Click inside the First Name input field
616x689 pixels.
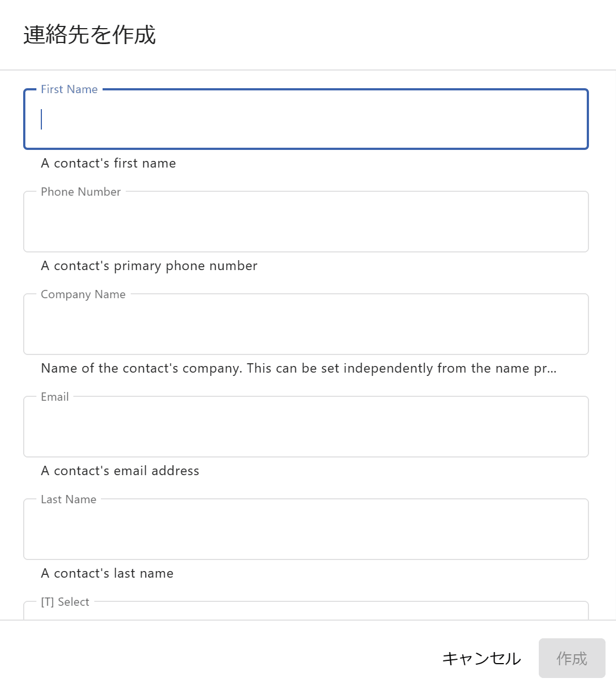pyautogui.click(x=306, y=120)
